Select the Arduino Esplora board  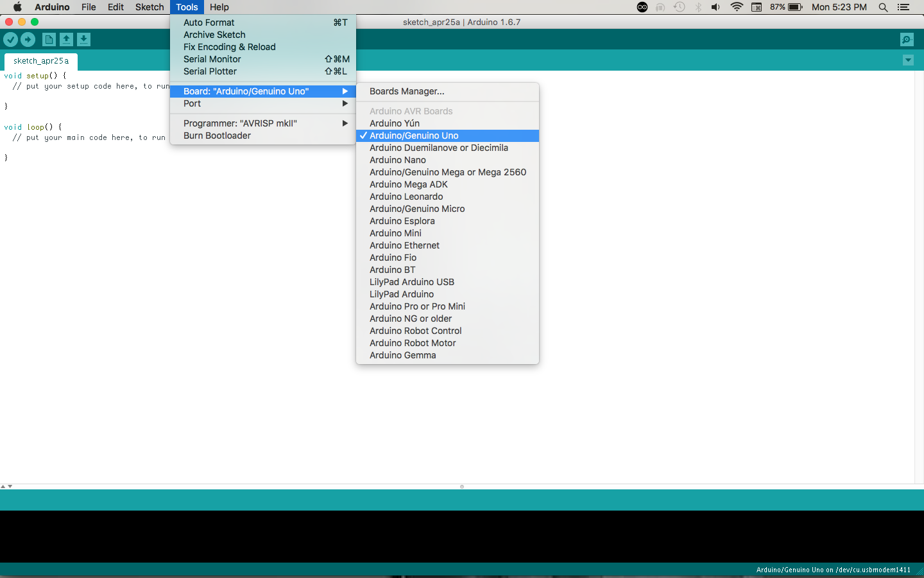[447, 221]
